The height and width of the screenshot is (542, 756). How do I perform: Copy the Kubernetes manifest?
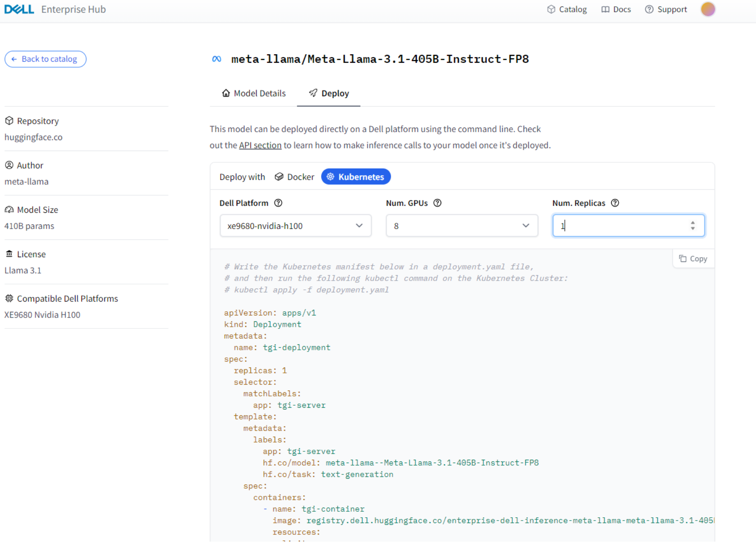693,259
